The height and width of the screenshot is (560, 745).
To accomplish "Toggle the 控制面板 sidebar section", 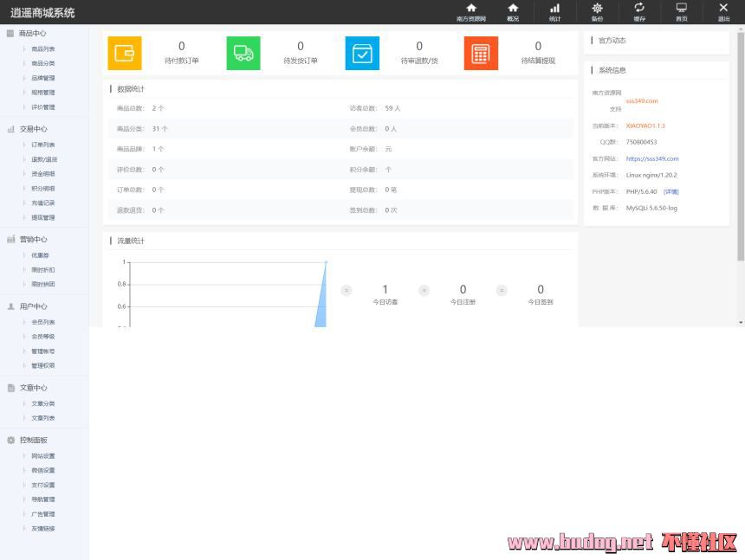I will (x=33, y=440).
